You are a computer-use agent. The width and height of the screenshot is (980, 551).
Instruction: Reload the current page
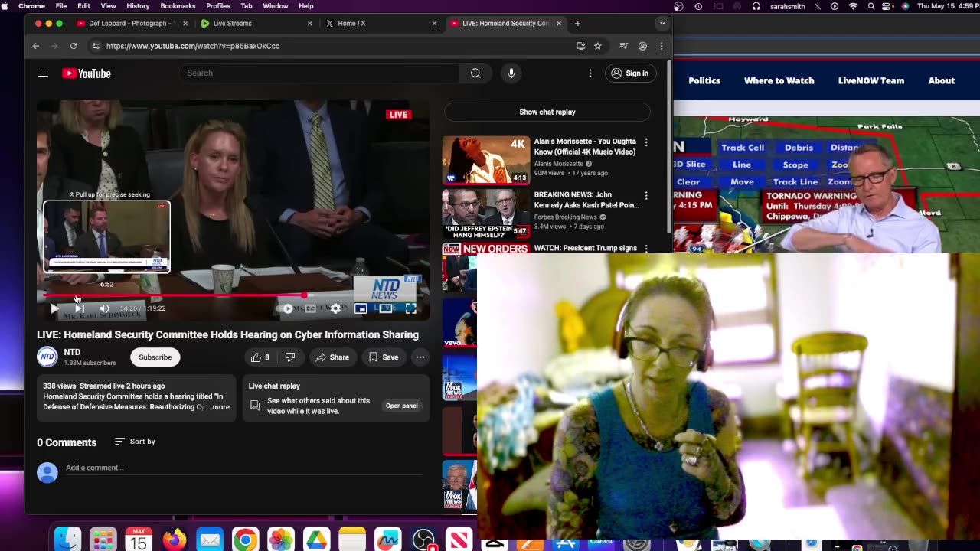click(x=73, y=46)
